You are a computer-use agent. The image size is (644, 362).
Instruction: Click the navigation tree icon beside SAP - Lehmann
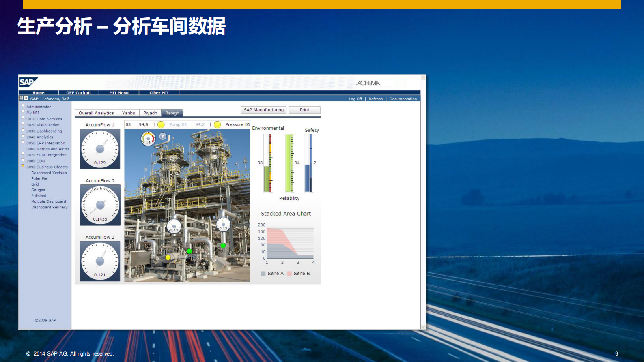pyautogui.click(x=21, y=98)
